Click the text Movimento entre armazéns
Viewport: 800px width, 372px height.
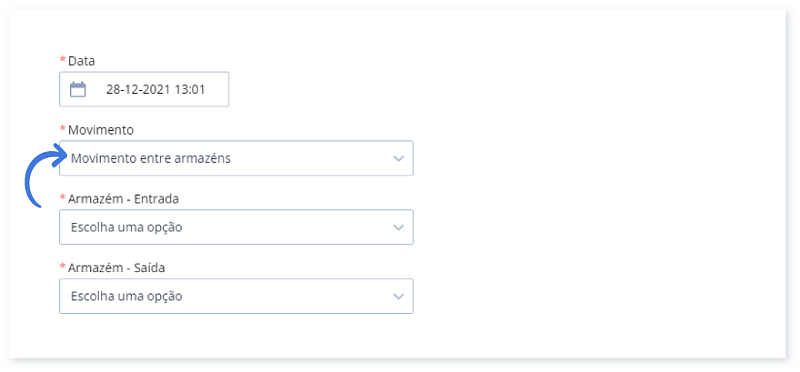click(x=151, y=159)
